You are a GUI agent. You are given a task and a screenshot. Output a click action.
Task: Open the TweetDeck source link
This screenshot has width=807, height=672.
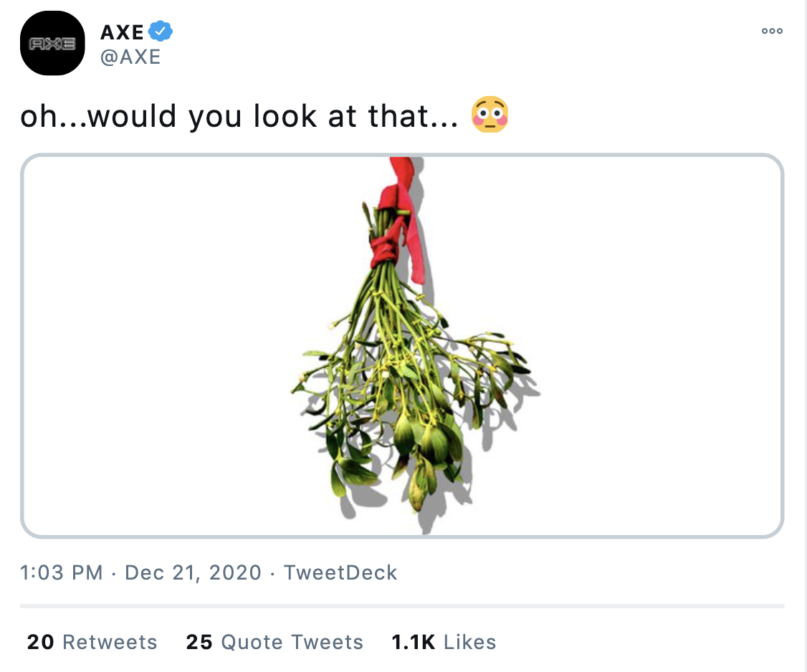[340, 572]
